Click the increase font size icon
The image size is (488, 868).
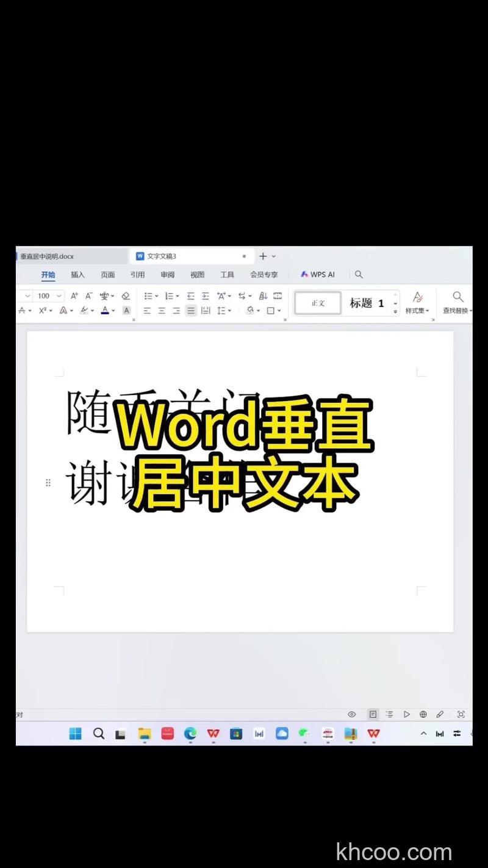75,295
